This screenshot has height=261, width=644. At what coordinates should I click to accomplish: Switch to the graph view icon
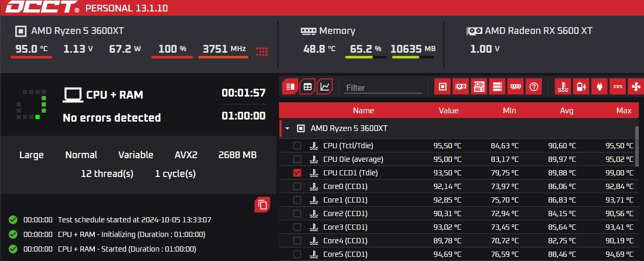[325, 86]
